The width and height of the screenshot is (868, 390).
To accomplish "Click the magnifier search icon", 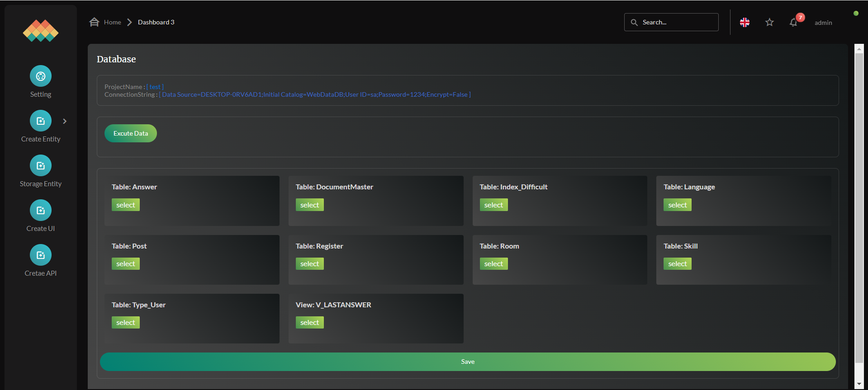I will pos(634,22).
